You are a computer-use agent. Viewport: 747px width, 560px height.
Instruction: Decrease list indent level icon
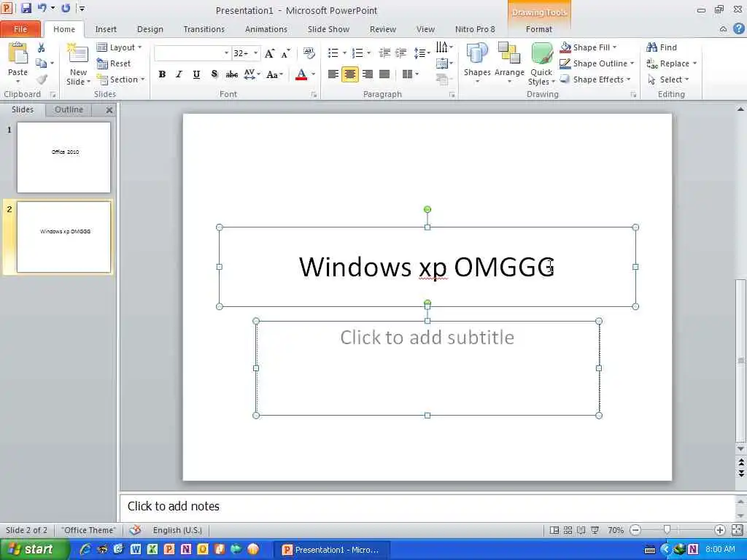pos(384,52)
